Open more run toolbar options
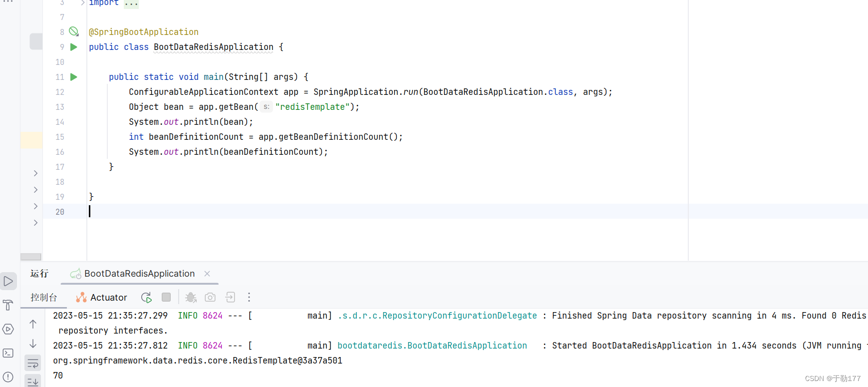This screenshot has width=868, height=387. coord(249,298)
